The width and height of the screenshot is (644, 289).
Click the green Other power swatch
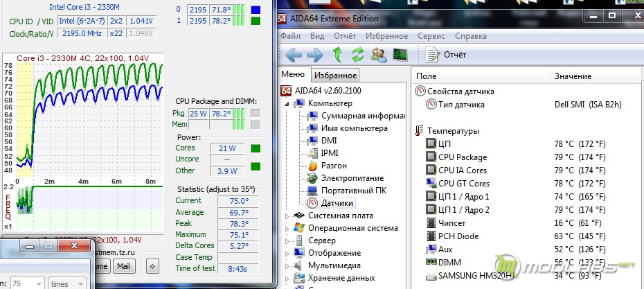click(255, 166)
